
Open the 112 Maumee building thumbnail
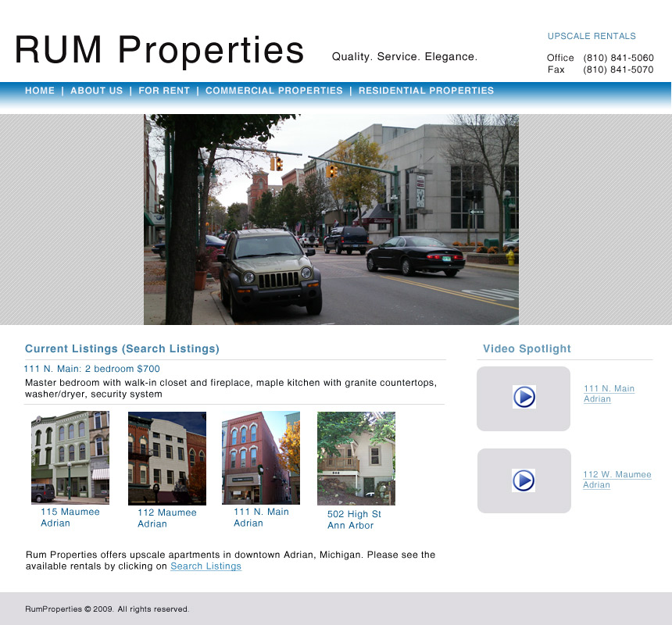coord(167,459)
